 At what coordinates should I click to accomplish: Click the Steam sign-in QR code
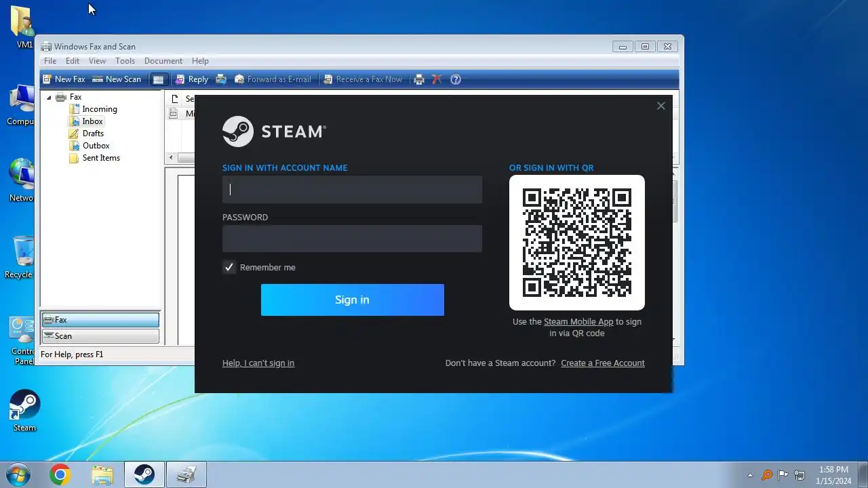(x=577, y=243)
